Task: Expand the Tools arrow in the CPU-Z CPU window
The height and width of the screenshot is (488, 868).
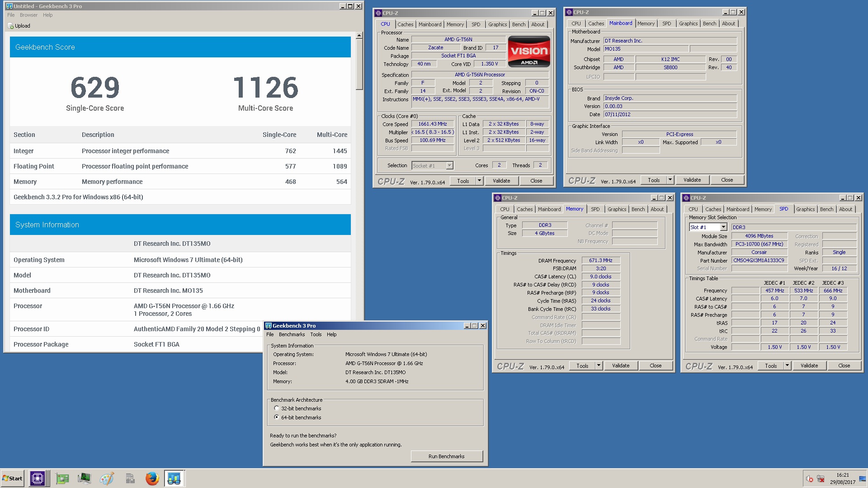Action: pos(479,181)
